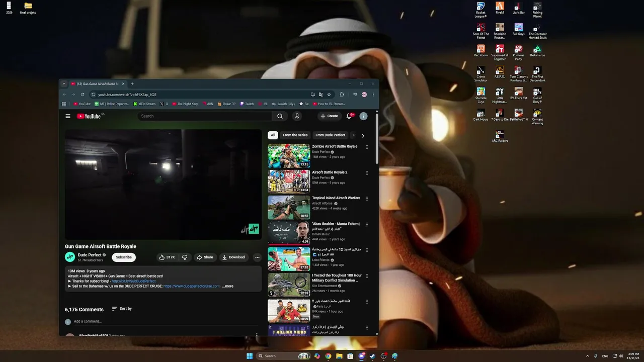Image resolution: width=644 pixels, height=362 pixels.
Task: Open the Chrome media control icon
Action: pyautogui.click(x=355, y=95)
